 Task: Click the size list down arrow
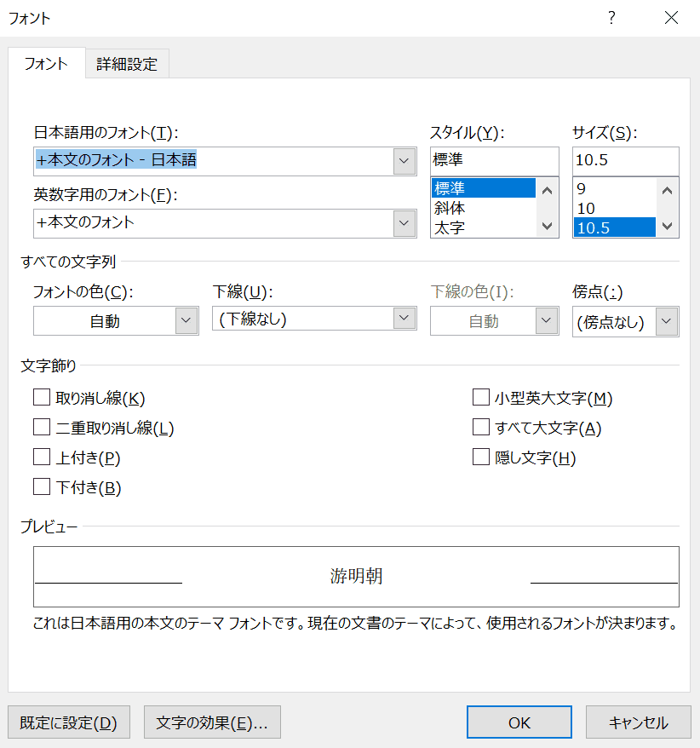point(668,226)
